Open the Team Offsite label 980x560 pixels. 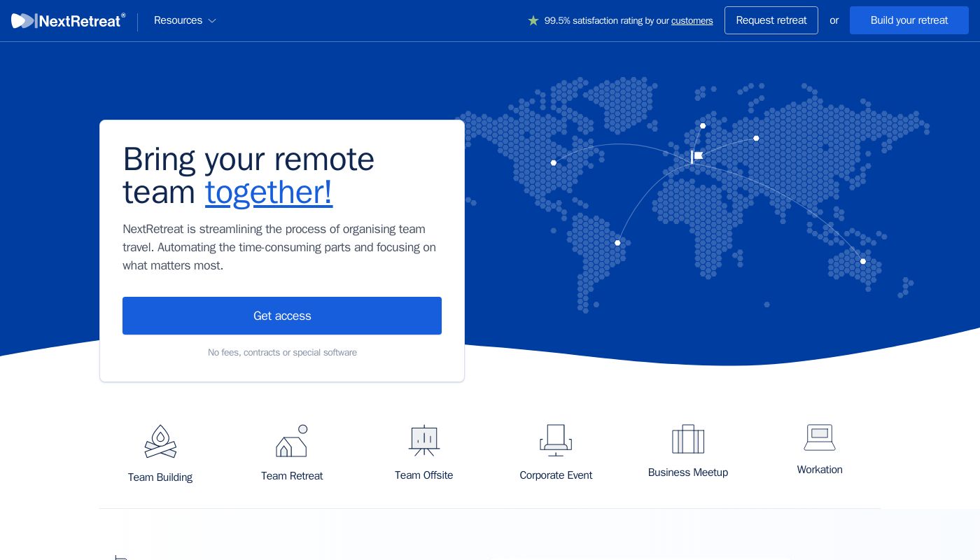[424, 475]
